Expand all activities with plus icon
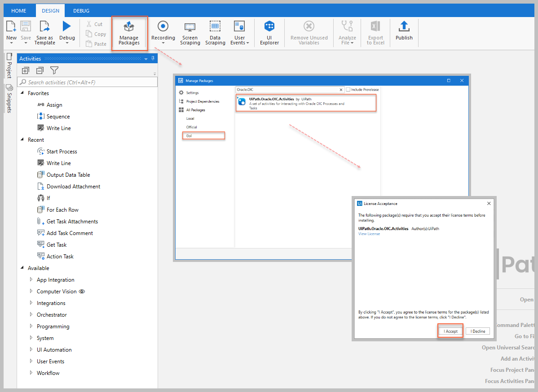Viewport: 538px width, 392px height. [x=26, y=70]
